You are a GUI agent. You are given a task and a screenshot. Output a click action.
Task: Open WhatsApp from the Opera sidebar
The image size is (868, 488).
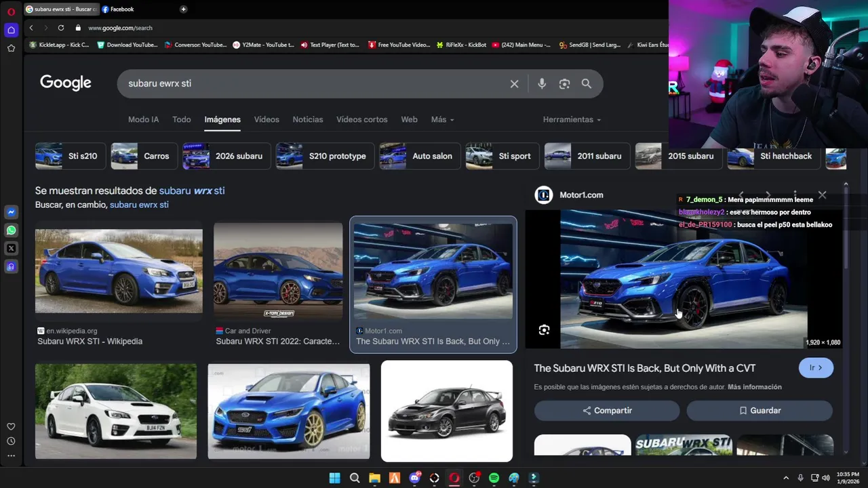11,230
